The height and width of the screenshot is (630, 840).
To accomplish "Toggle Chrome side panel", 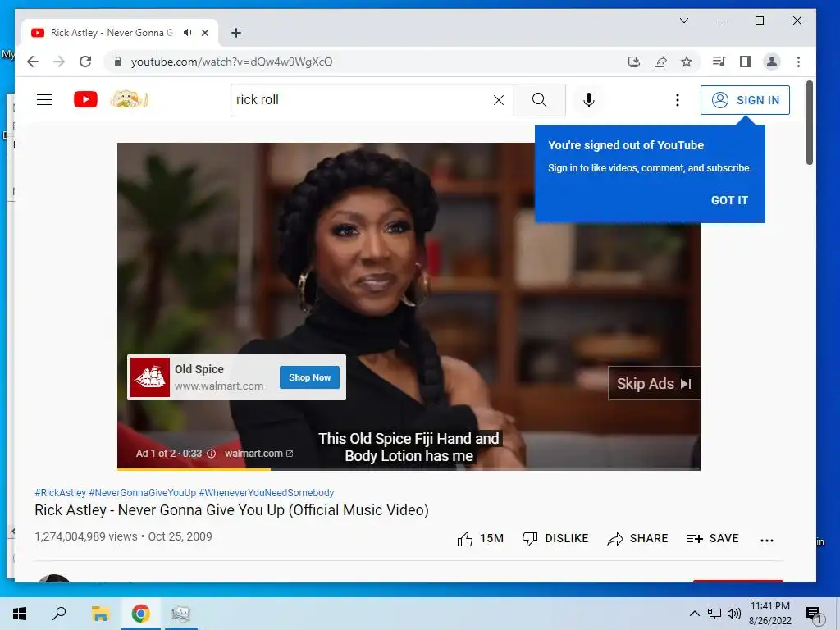I will (x=745, y=62).
